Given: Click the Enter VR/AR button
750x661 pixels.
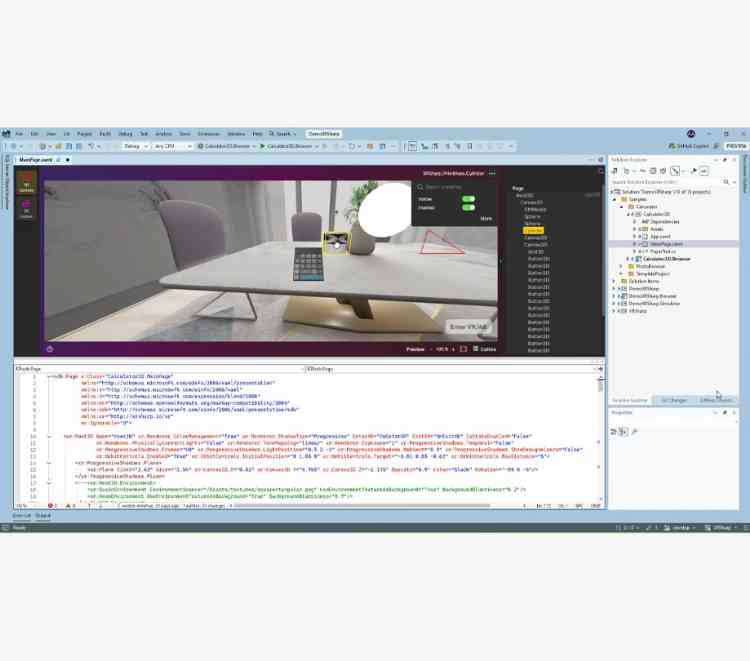Looking at the screenshot, I should point(468,327).
